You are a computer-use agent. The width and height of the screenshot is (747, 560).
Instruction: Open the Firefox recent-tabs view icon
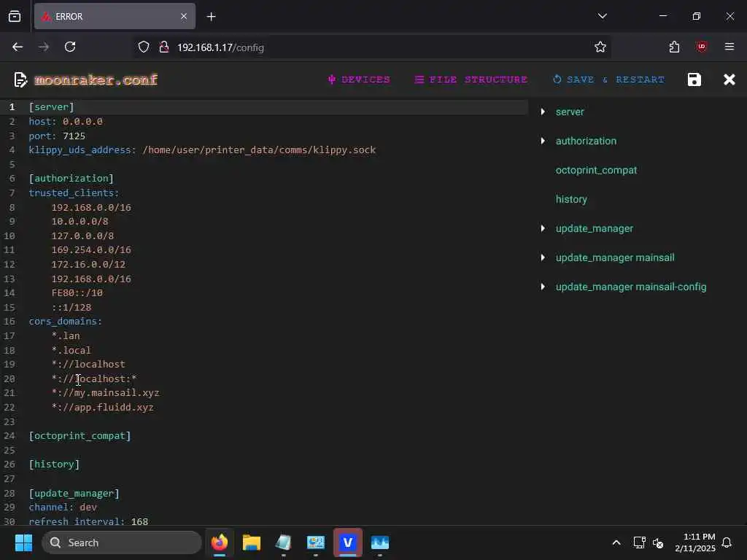(15, 16)
